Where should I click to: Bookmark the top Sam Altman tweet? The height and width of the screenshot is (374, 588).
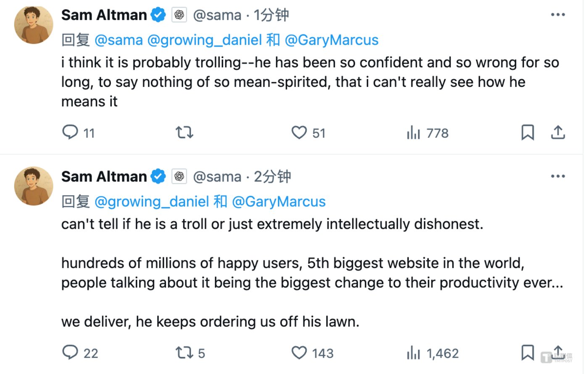click(x=527, y=132)
